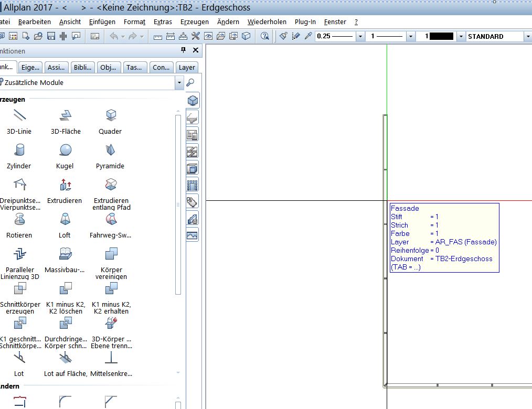Open the Extras menu
This screenshot has width=532, height=409.
pos(163,21)
